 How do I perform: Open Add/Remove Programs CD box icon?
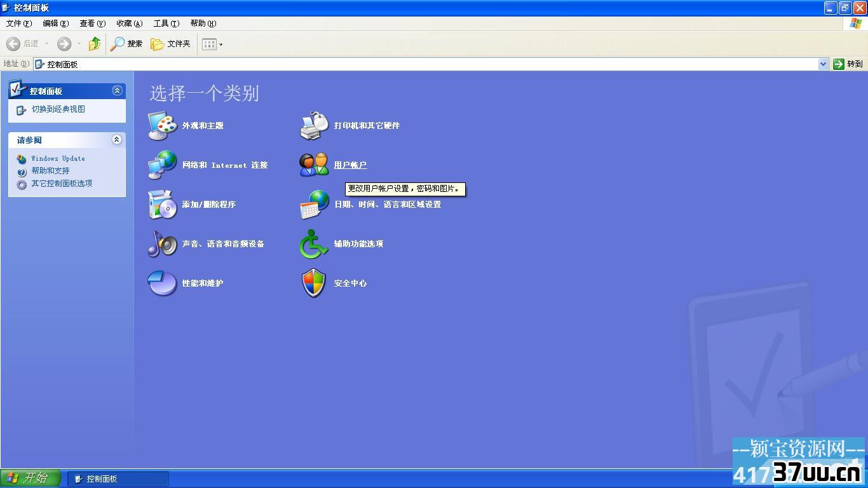click(162, 204)
